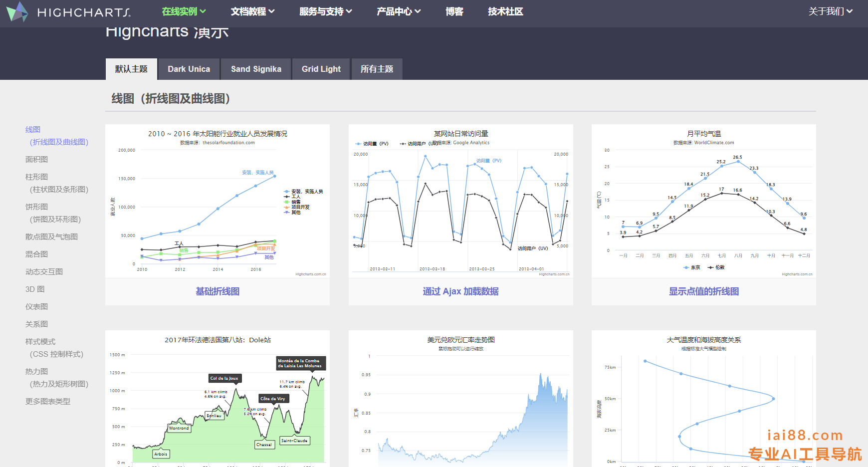The height and width of the screenshot is (467, 868).
Task: Open the 基础折线图 demo link
Action: click(x=217, y=291)
